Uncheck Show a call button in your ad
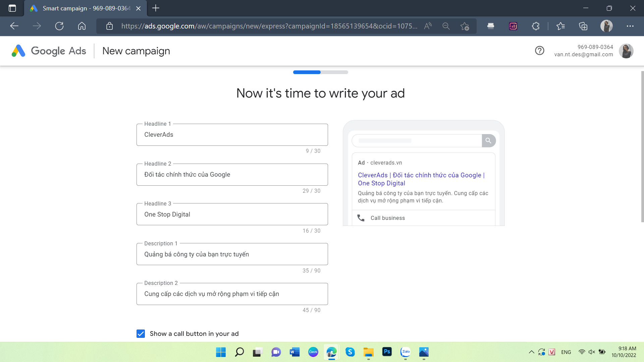The image size is (644, 362). pos(141,334)
